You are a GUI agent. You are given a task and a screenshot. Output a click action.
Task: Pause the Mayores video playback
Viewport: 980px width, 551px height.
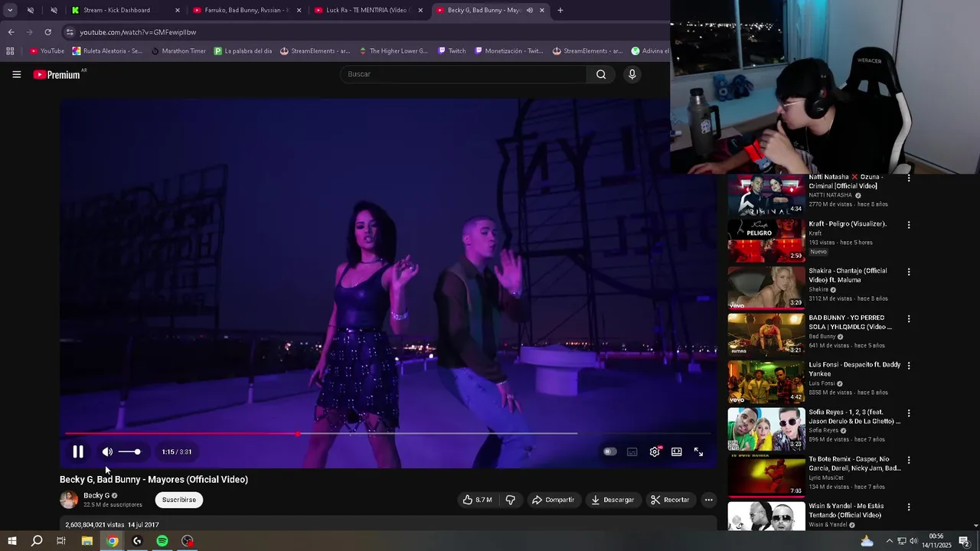pos(78,452)
